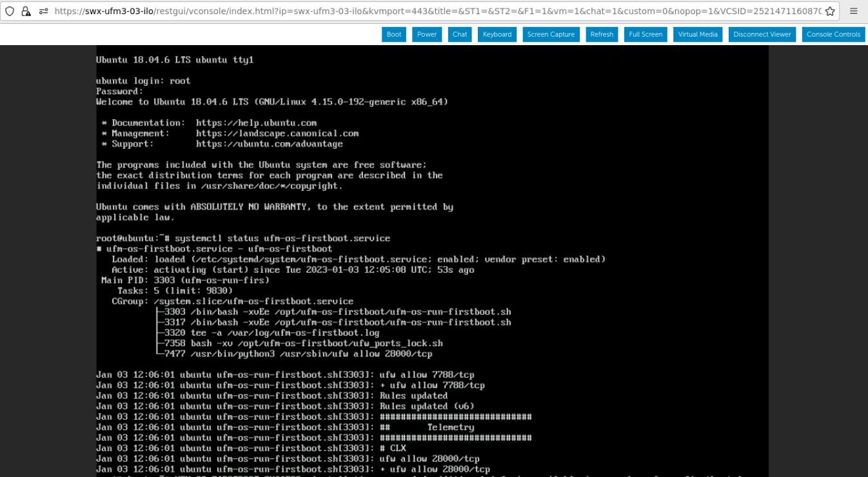Open the Boot menu in the console toolbar

[x=393, y=34]
